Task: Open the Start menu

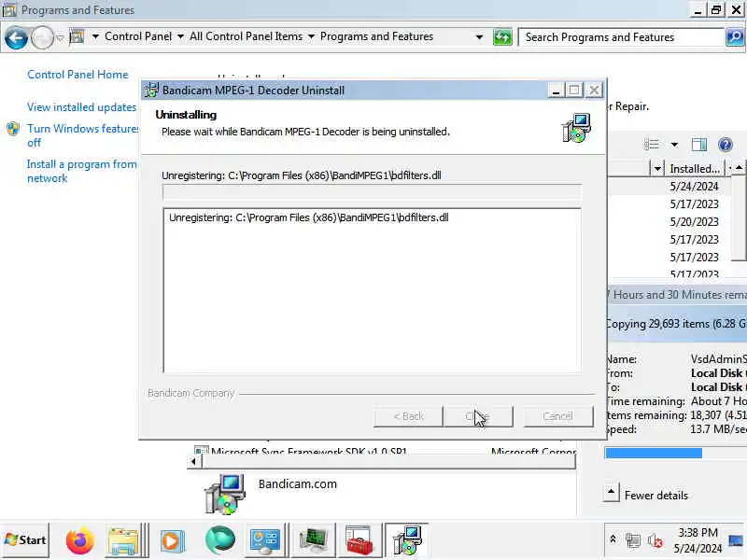Action: coord(25,540)
